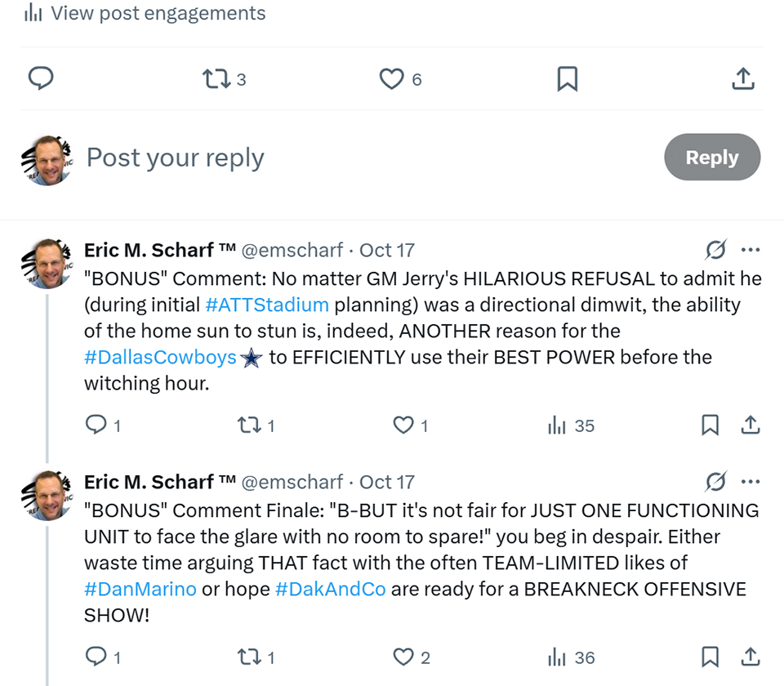
Task: Bookmark the main post
Action: pos(567,79)
